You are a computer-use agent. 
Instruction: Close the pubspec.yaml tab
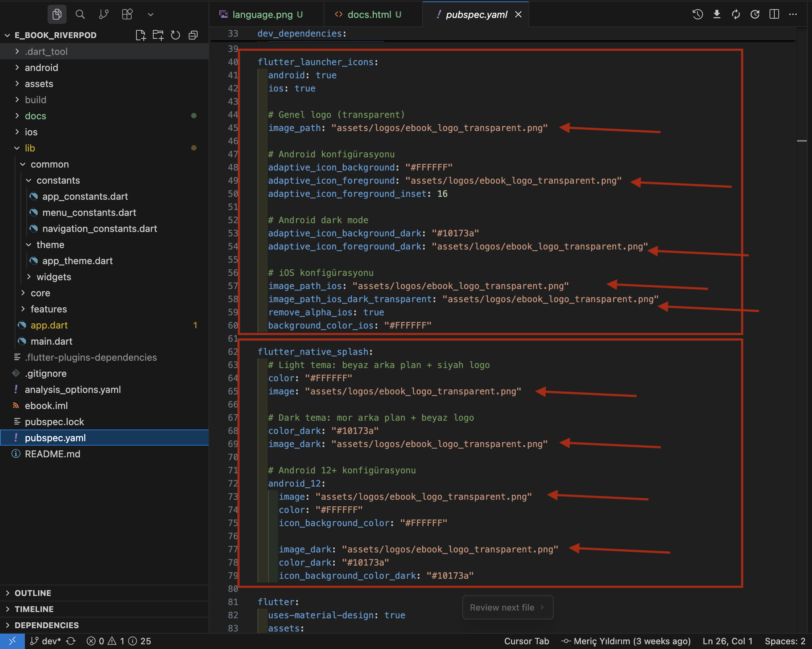[x=519, y=14]
